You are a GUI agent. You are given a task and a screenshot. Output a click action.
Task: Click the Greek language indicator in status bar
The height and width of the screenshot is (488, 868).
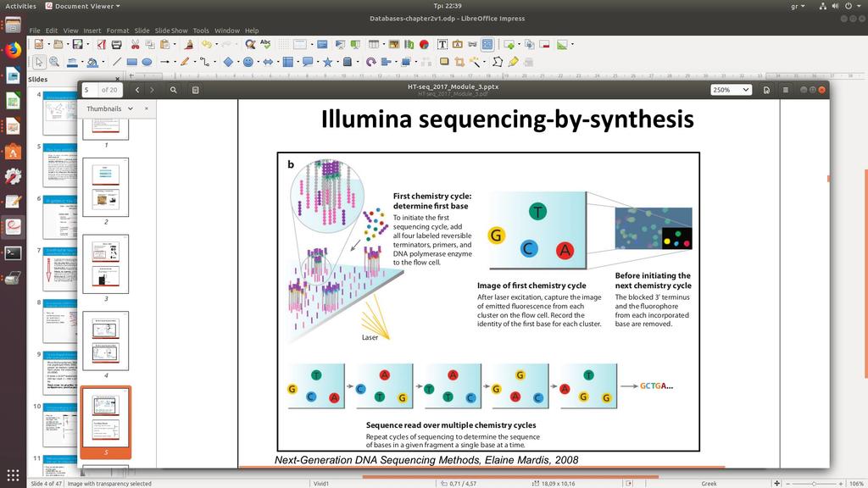(709, 484)
